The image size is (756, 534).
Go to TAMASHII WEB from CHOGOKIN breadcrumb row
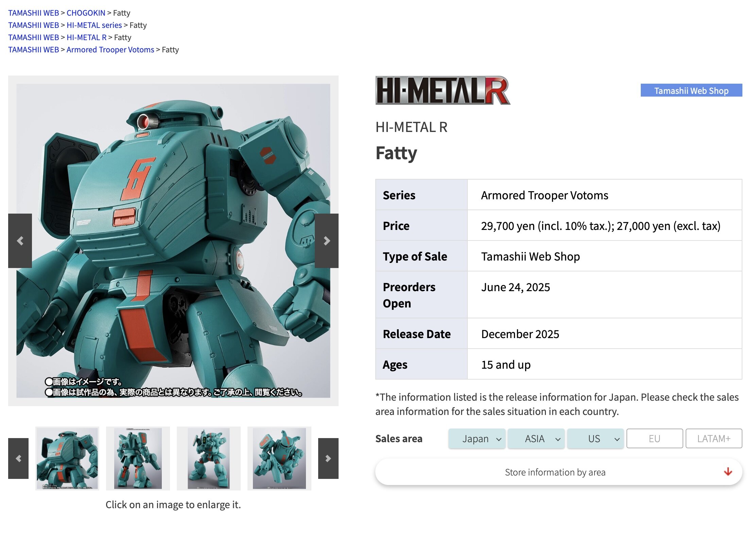(34, 13)
